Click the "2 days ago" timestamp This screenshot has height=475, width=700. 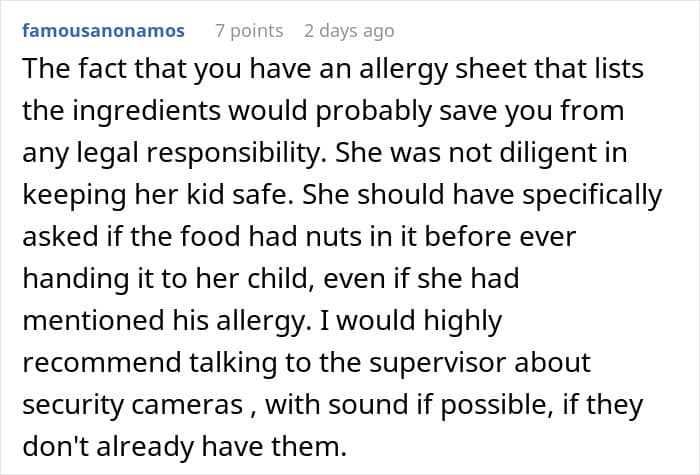point(349,31)
